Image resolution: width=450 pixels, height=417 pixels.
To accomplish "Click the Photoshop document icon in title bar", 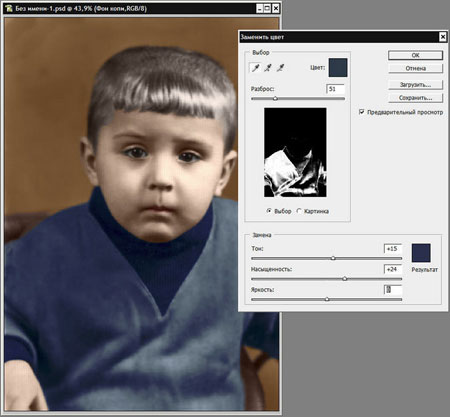I will click(x=8, y=8).
